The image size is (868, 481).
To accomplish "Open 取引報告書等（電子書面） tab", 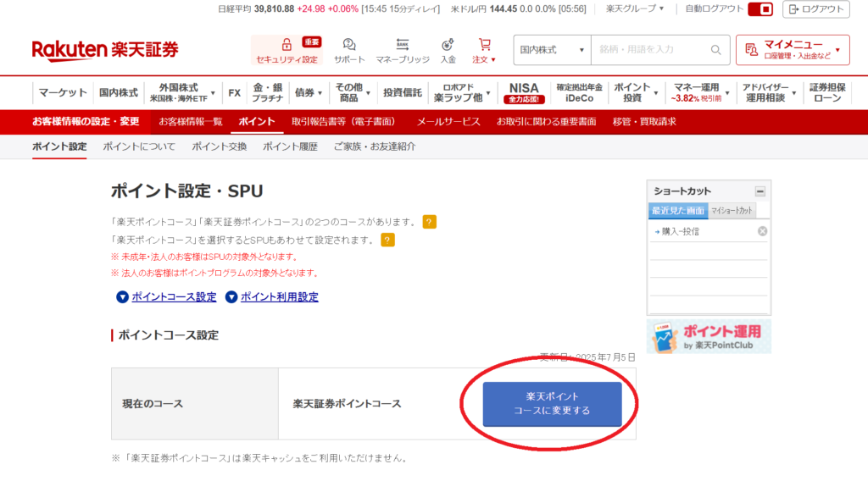I will tap(346, 122).
